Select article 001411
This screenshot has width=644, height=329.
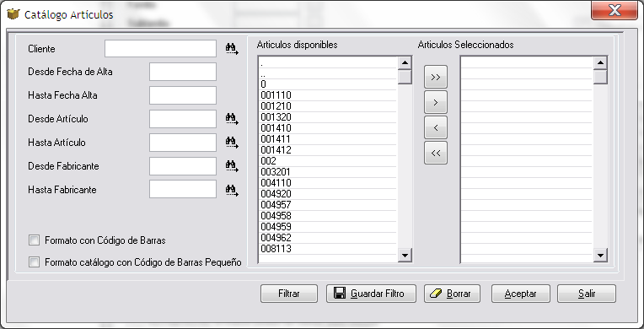328,139
